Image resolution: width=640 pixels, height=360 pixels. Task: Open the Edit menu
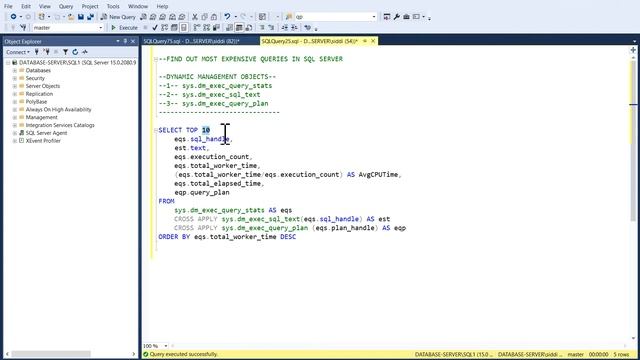26,6
